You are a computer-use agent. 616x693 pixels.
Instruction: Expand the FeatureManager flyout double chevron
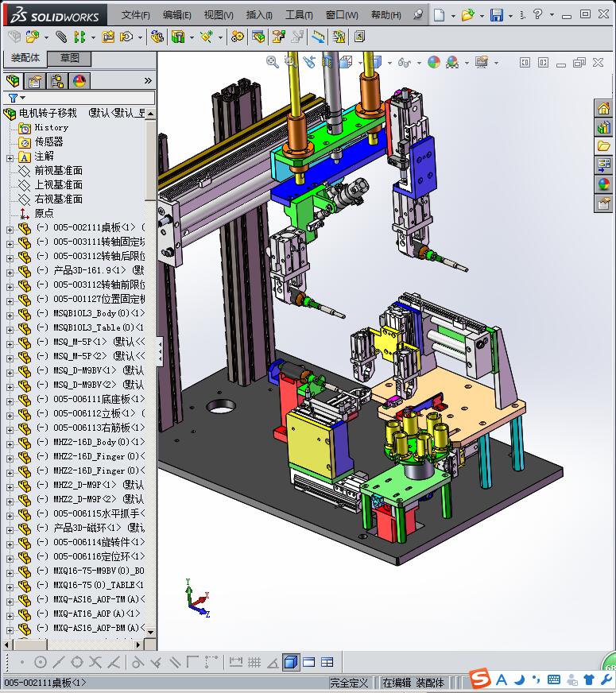pos(148,80)
